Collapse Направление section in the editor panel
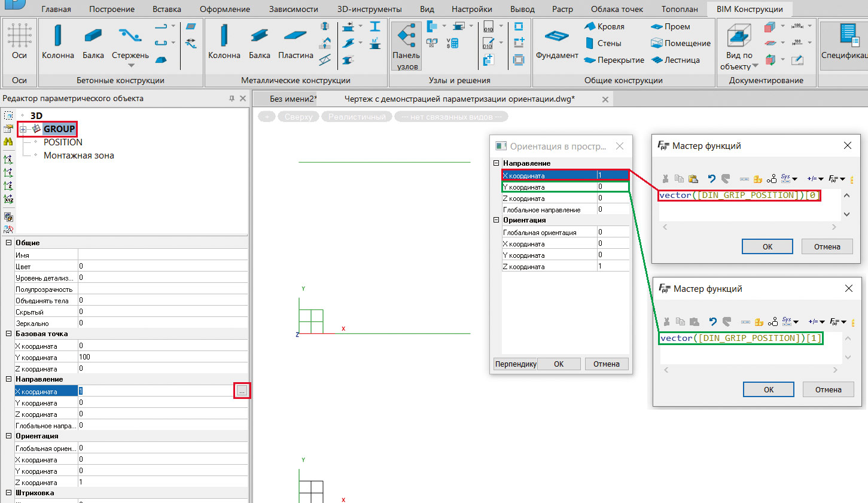The height and width of the screenshot is (503, 868). (x=8, y=379)
